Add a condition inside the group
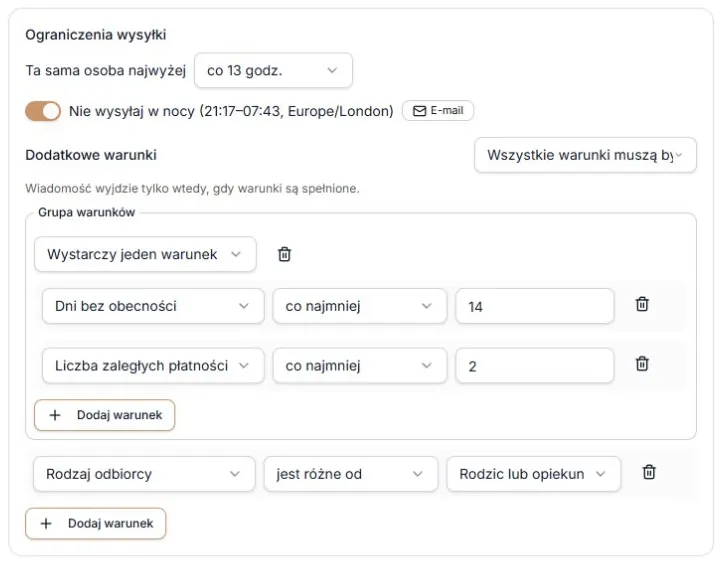The width and height of the screenshot is (721, 565). [105, 415]
